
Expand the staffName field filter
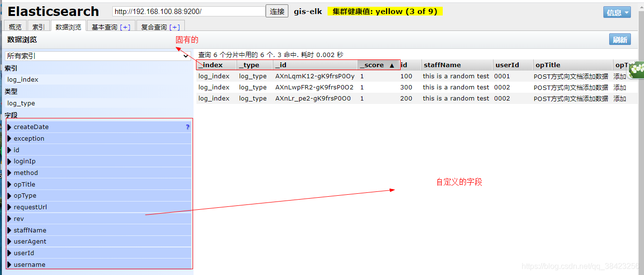coord(99,231)
